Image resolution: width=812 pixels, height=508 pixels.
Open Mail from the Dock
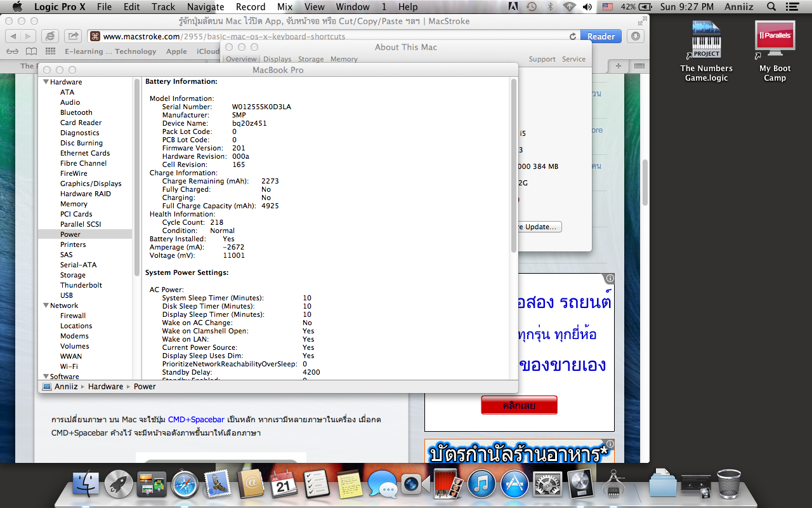[218, 485]
